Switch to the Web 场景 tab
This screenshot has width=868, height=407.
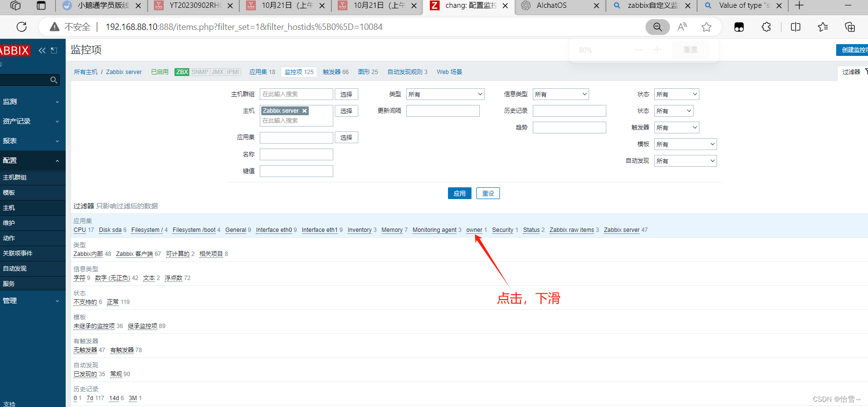pyautogui.click(x=449, y=72)
